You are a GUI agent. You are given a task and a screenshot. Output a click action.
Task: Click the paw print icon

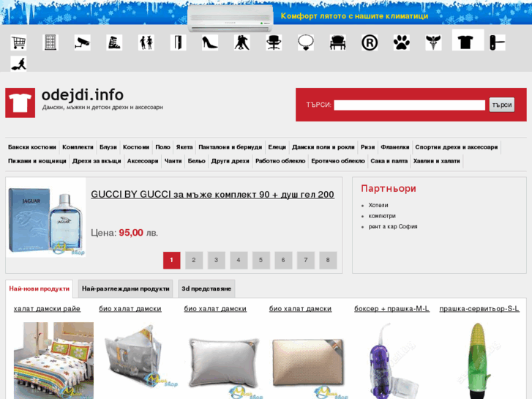pyautogui.click(x=401, y=42)
